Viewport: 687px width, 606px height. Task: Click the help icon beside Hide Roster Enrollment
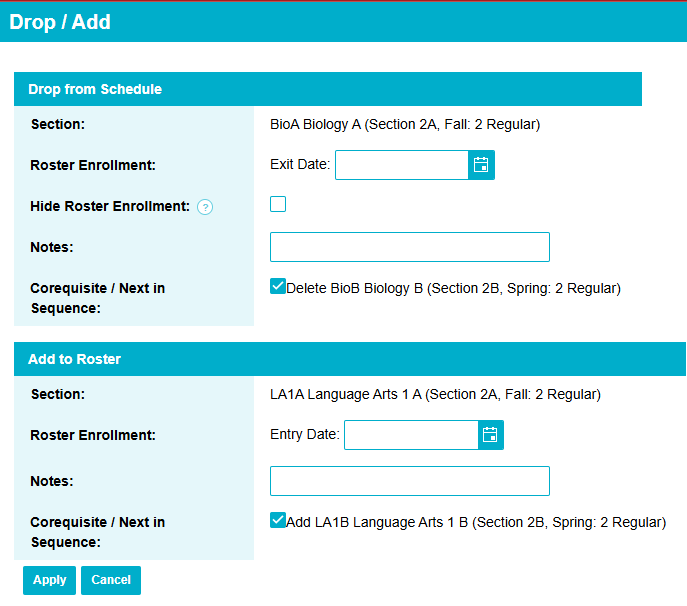tap(205, 207)
